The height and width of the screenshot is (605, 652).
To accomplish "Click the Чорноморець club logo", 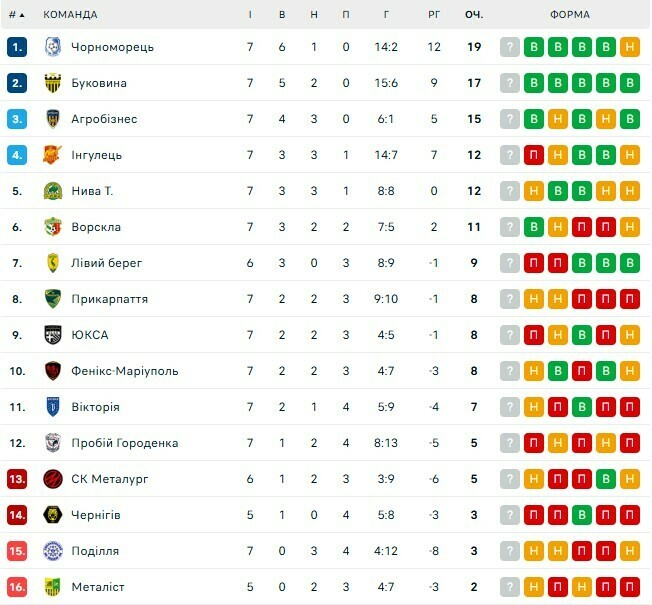I will click(53, 47).
